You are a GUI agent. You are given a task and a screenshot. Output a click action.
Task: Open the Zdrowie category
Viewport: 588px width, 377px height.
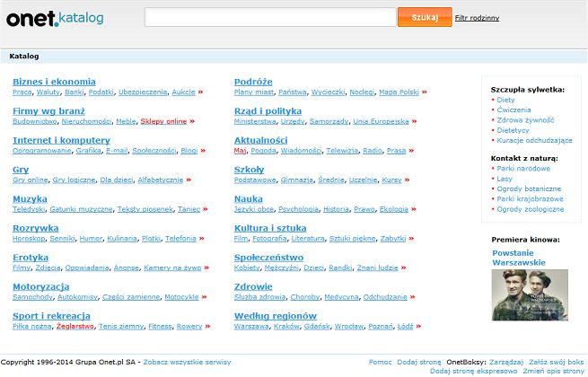click(x=253, y=286)
